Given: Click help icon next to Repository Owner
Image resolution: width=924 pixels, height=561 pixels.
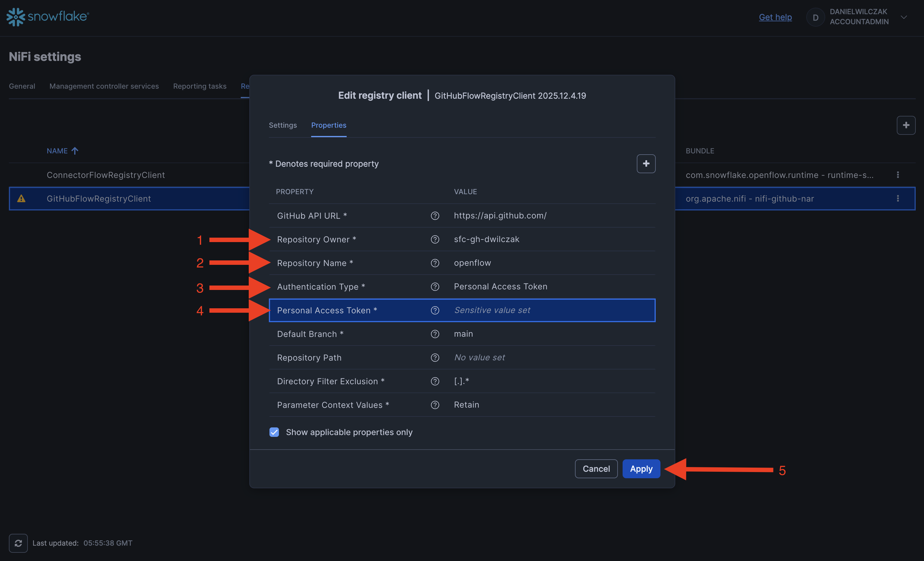Looking at the screenshot, I should (434, 239).
